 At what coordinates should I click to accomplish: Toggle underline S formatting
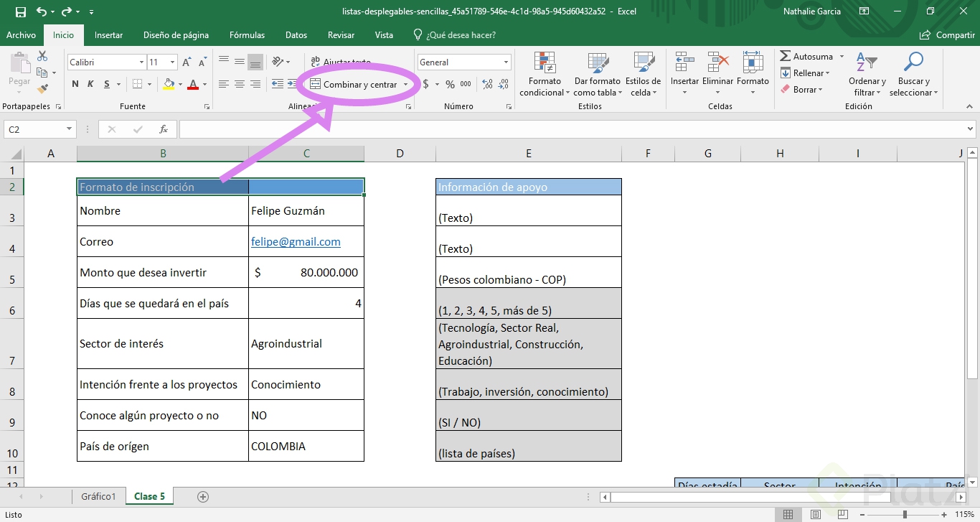pyautogui.click(x=107, y=84)
